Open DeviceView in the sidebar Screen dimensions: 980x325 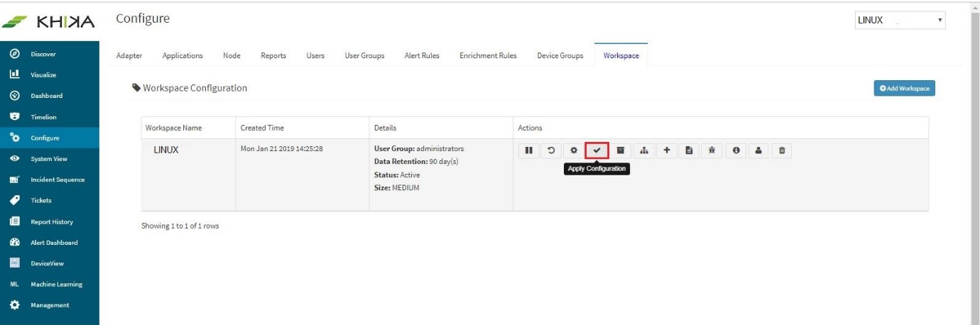pyautogui.click(x=50, y=263)
